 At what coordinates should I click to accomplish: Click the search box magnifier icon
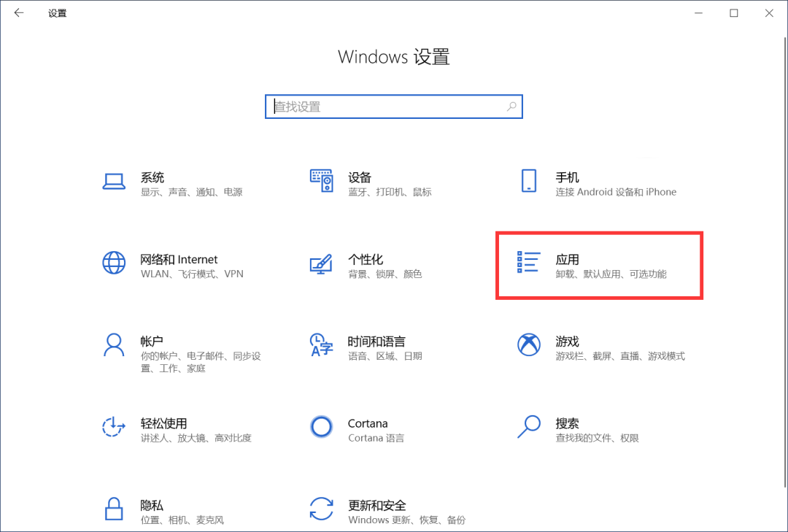click(x=511, y=107)
